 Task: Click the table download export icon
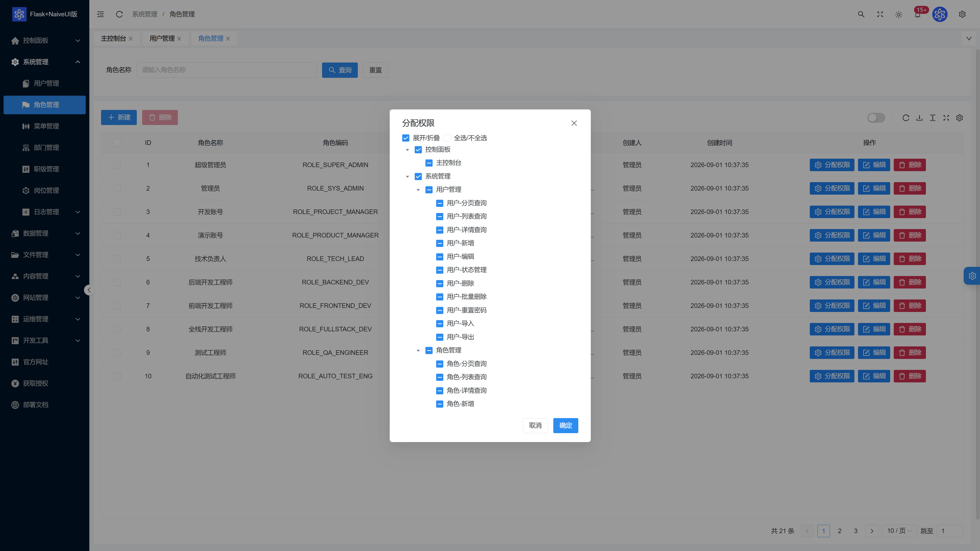point(919,118)
